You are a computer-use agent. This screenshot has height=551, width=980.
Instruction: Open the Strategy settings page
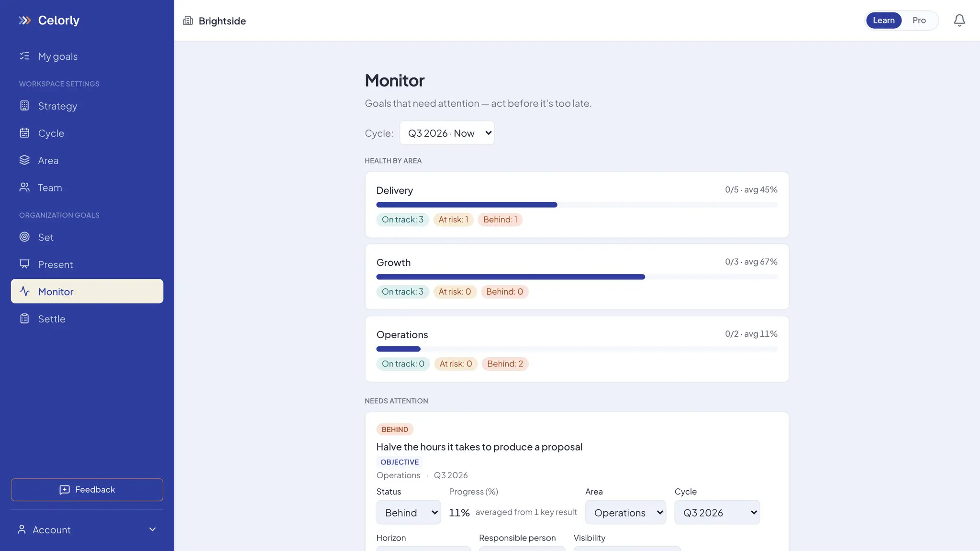click(87, 106)
